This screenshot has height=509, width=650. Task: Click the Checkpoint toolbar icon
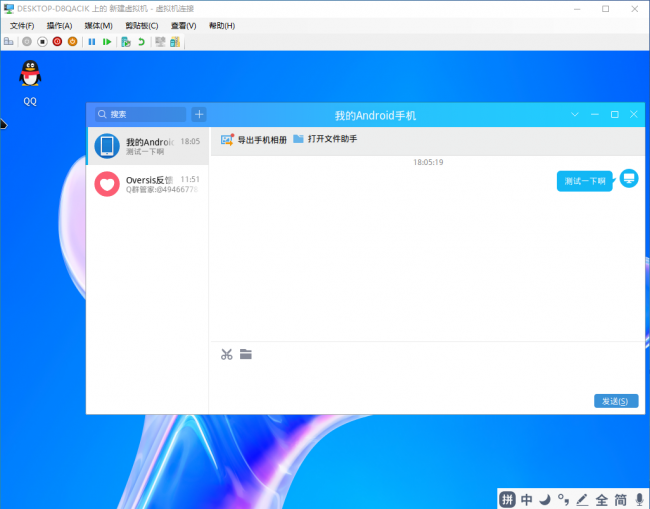coord(126,41)
